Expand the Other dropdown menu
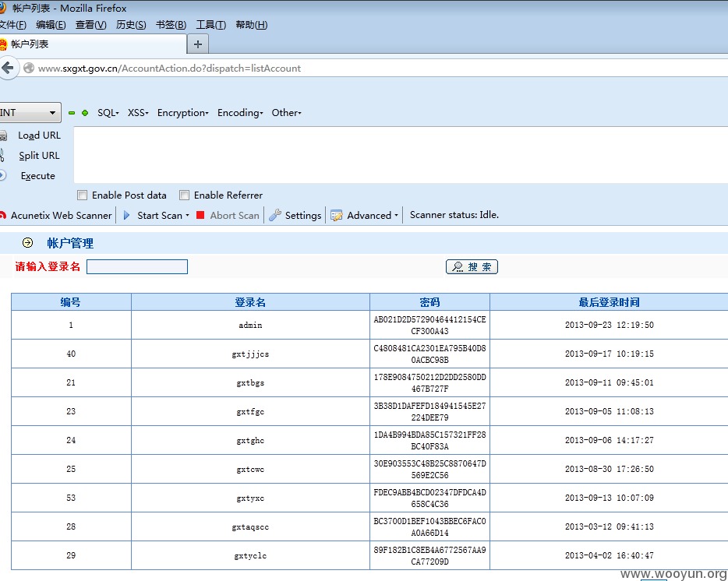 pyautogui.click(x=287, y=113)
